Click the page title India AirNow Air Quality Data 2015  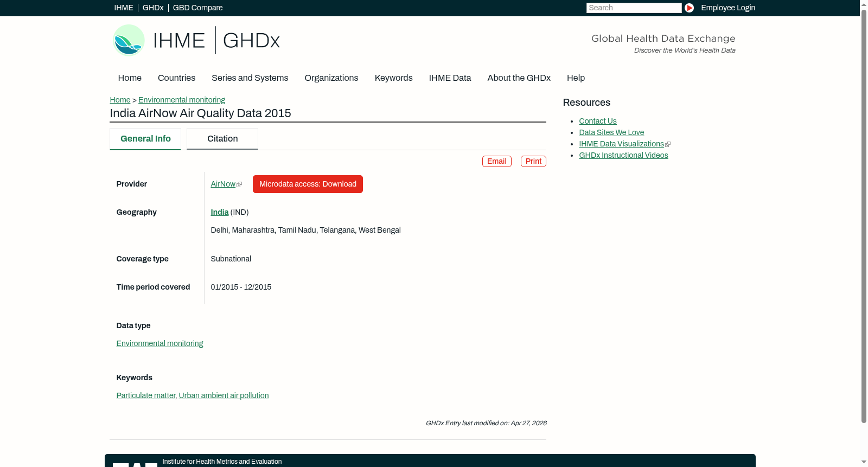[x=200, y=113]
